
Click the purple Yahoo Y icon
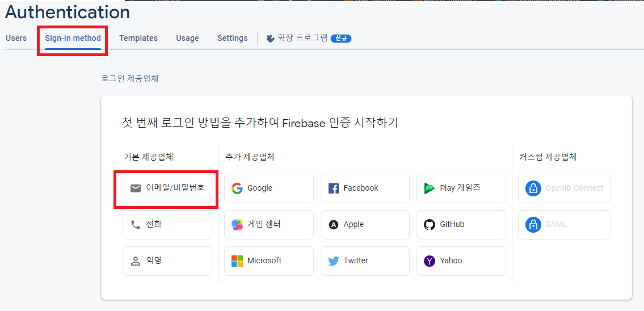pyautogui.click(x=429, y=261)
